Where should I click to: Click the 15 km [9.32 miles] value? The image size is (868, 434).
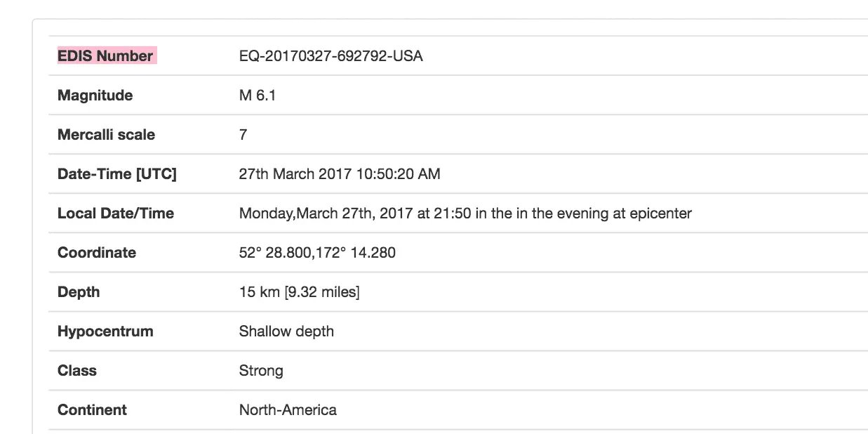(299, 292)
